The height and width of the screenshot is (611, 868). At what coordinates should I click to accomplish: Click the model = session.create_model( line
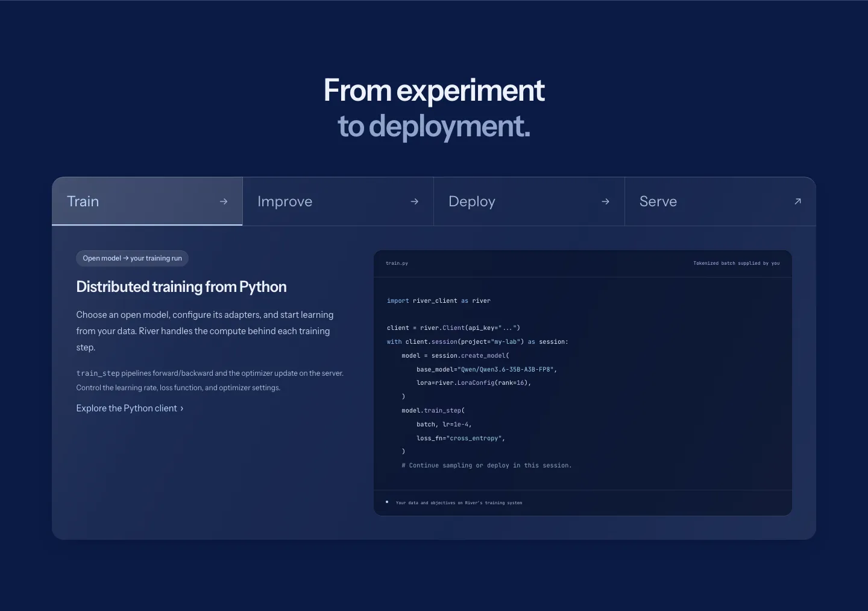456,355
